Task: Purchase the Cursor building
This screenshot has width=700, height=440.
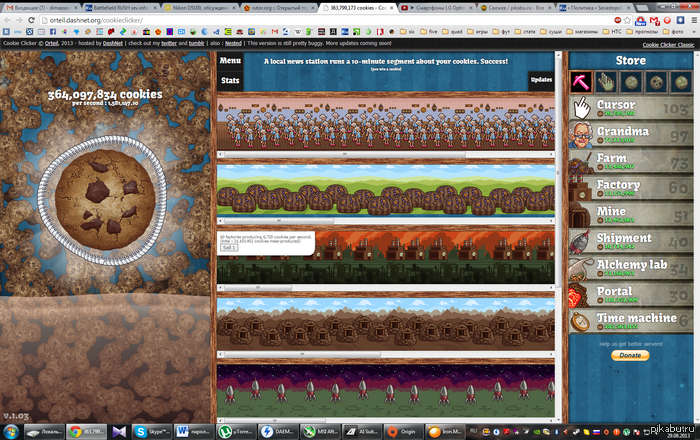Action: point(631,108)
